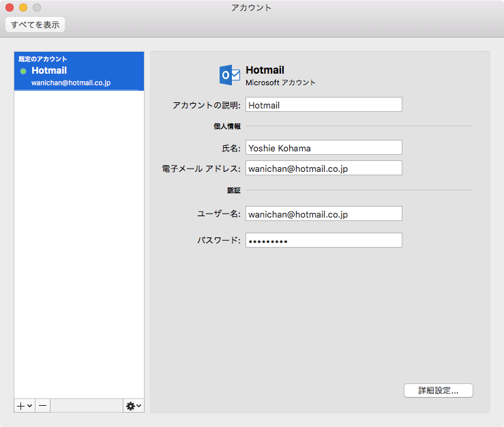Select the Hotmail account in the sidebar list
Screen dimensions: 504x427
click(x=79, y=71)
